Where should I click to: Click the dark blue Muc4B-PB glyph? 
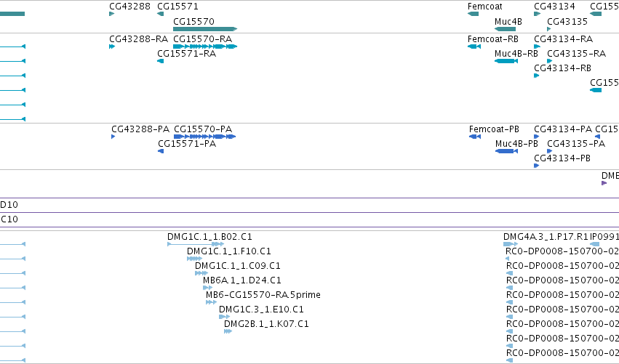[506, 151]
